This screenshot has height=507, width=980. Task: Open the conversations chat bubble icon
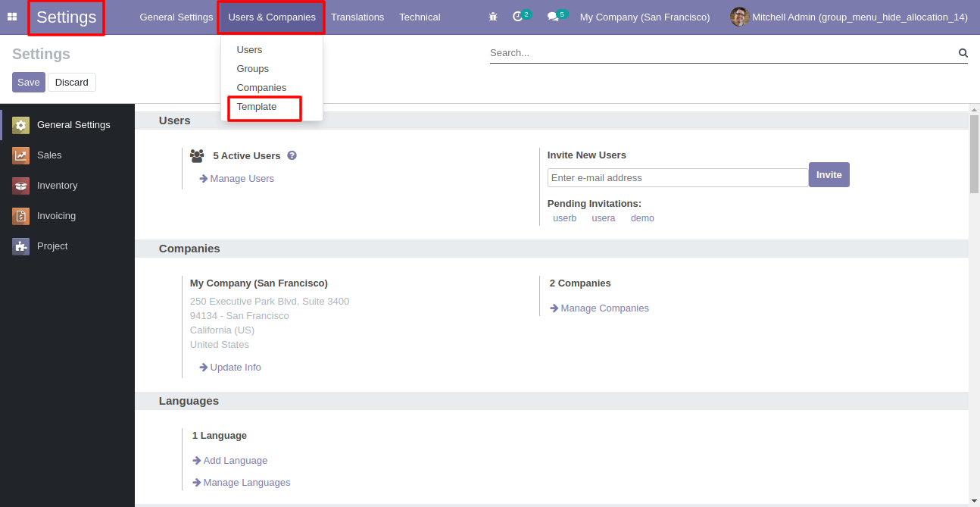[553, 17]
